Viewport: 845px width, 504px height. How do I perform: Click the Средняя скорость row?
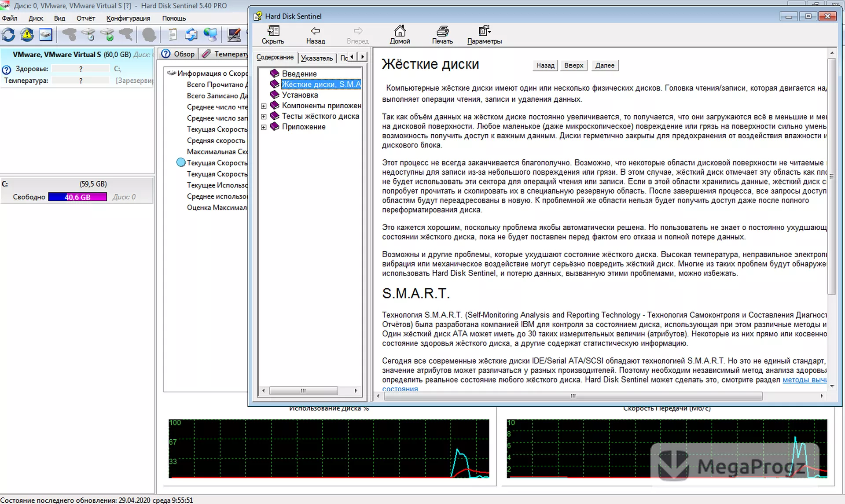tap(216, 140)
